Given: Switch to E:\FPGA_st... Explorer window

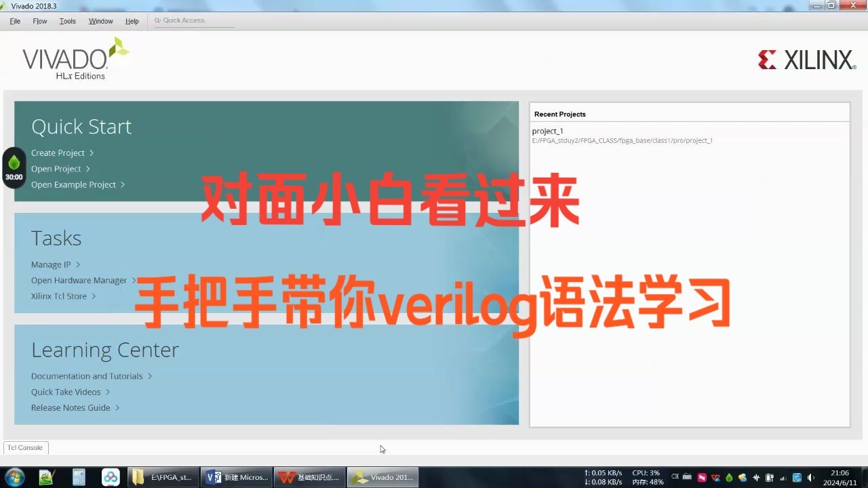Looking at the screenshot, I should (x=163, y=477).
